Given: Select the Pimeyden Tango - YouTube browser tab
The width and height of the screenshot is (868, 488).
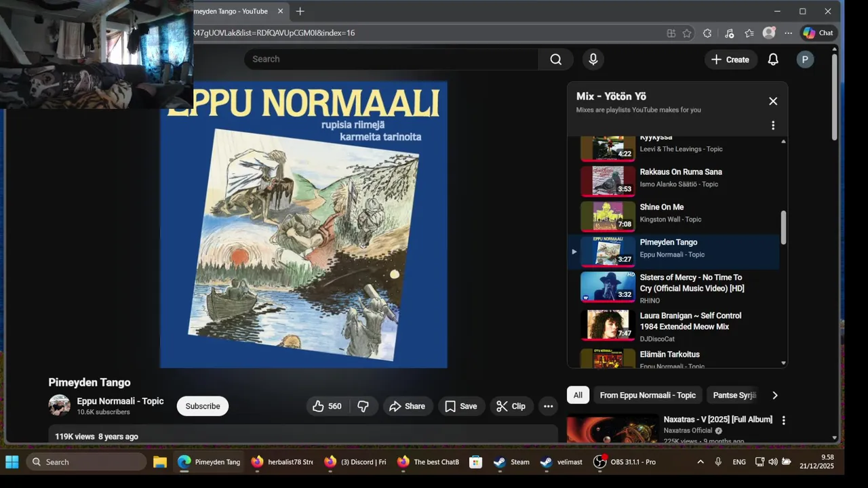Looking at the screenshot, I should point(239,12).
